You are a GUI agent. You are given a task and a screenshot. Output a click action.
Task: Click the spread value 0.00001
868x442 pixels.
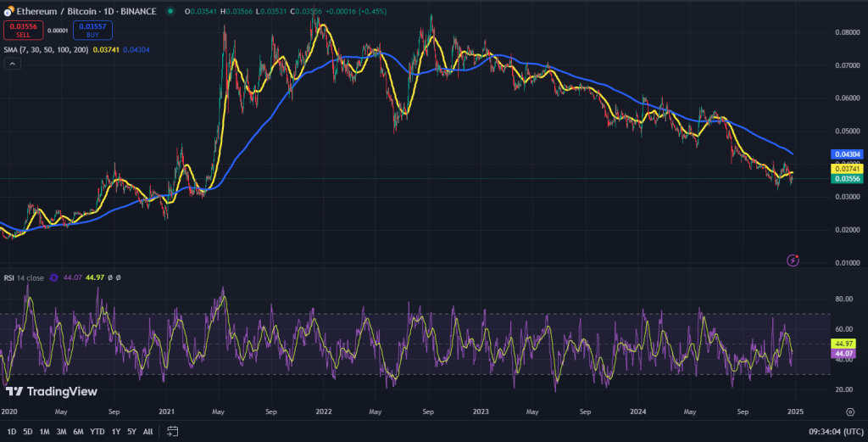(x=58, y=31)
